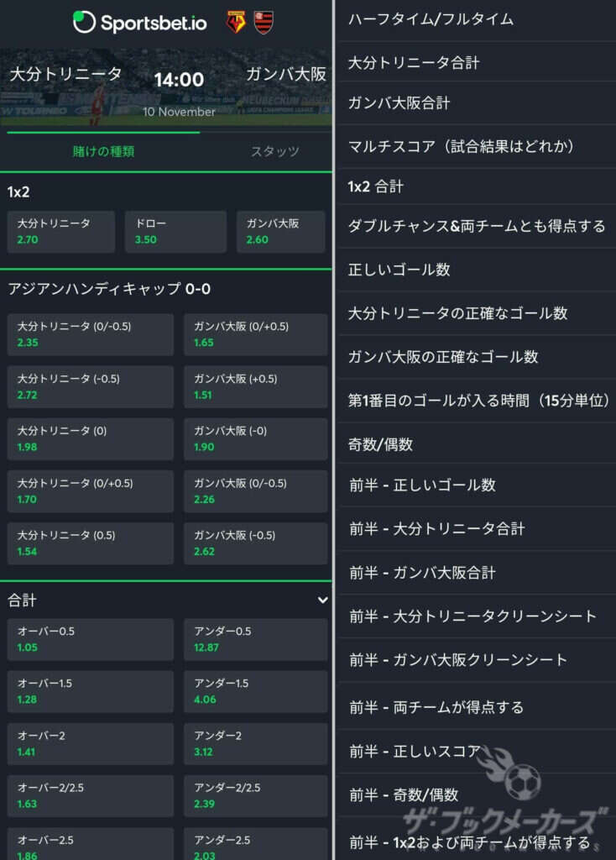The image size is (616, 860).
Task: Collapse the 合計 section chevron
Action: pyautogui.click(x=322, y=600)
